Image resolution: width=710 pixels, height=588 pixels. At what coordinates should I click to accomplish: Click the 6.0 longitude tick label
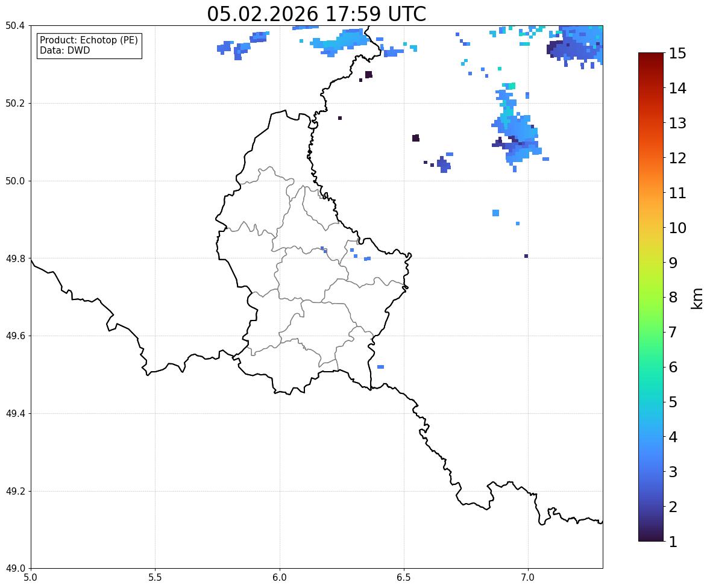coord(280,578)
